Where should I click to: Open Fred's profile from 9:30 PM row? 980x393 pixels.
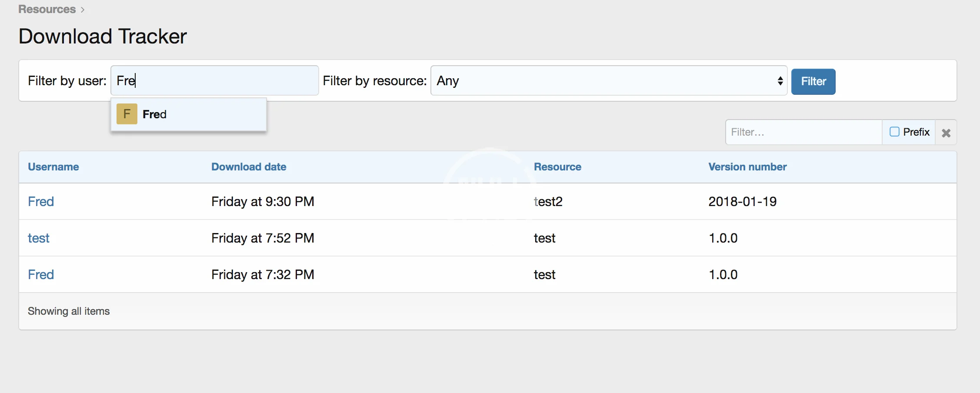coord(41,202)
